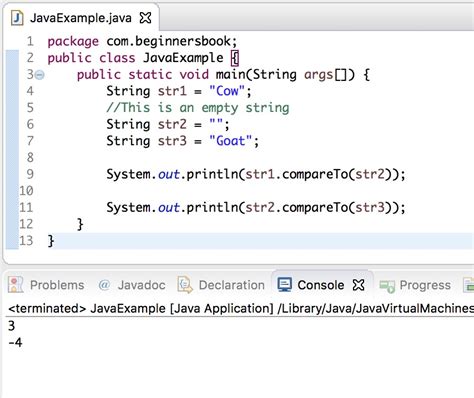Image resolution: width=474 pixels, height=398 pixels.
Task: Click the Declaration view icon
Action: click(185, 285)
